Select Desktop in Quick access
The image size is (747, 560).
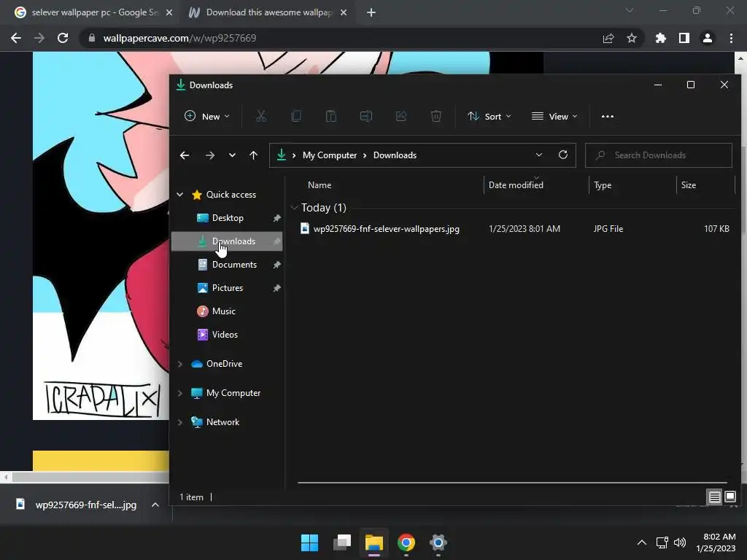tap(227, 217)
